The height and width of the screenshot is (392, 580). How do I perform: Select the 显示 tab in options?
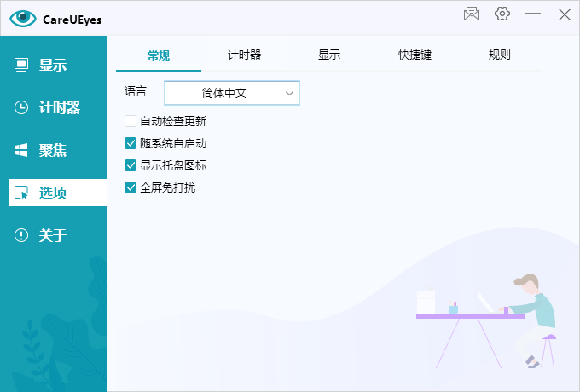point(329,55)
